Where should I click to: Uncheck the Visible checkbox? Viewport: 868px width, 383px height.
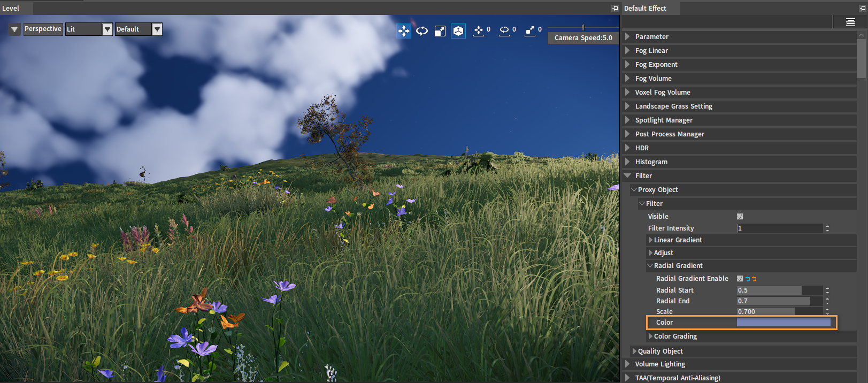[x=740, y=217]
